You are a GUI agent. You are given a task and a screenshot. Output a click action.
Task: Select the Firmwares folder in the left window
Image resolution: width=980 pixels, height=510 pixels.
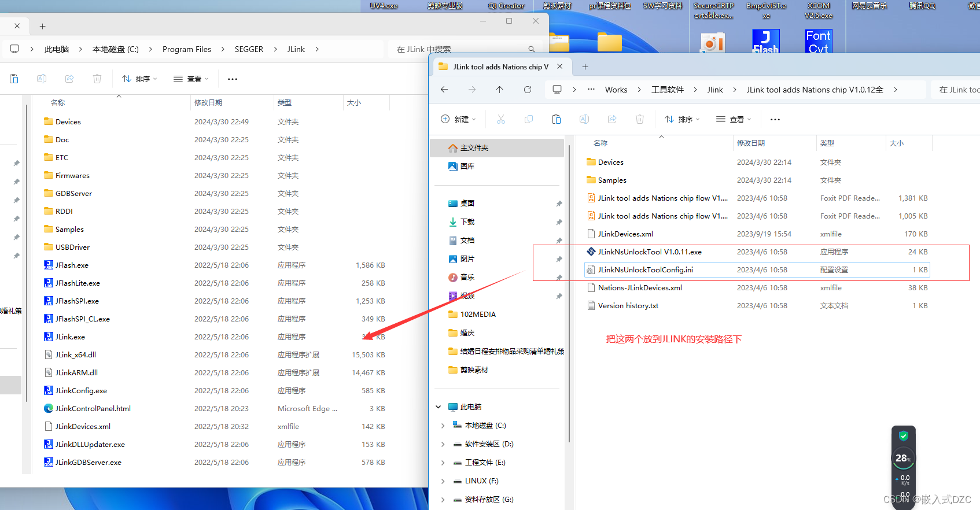(215, 175)
